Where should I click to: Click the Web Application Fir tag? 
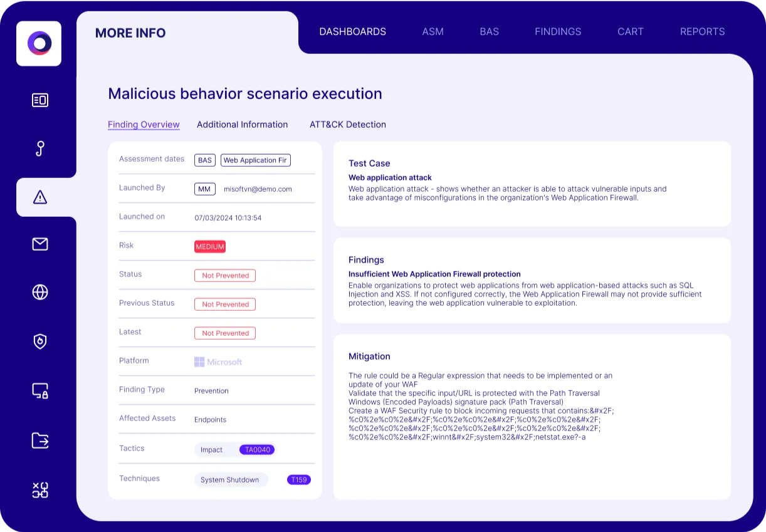coord(255,160)
